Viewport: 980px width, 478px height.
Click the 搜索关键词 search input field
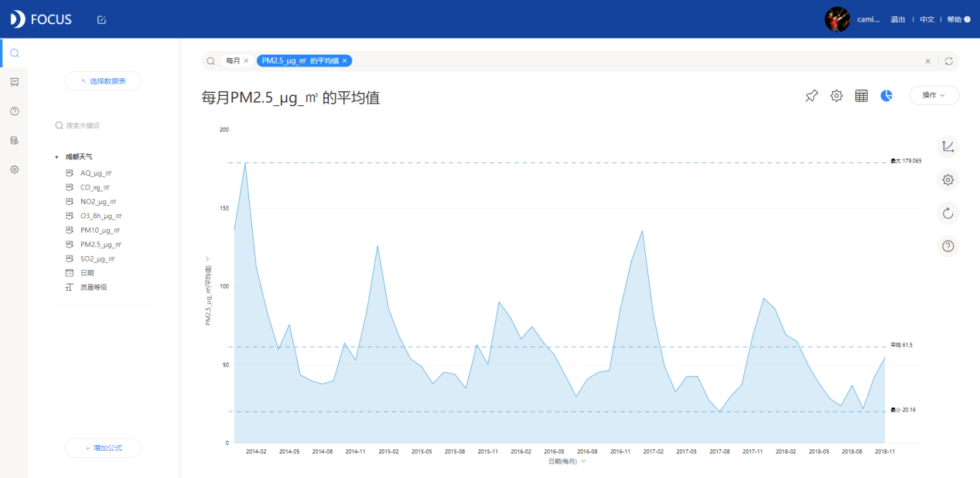pyautogui.click(x=103, y=125)
